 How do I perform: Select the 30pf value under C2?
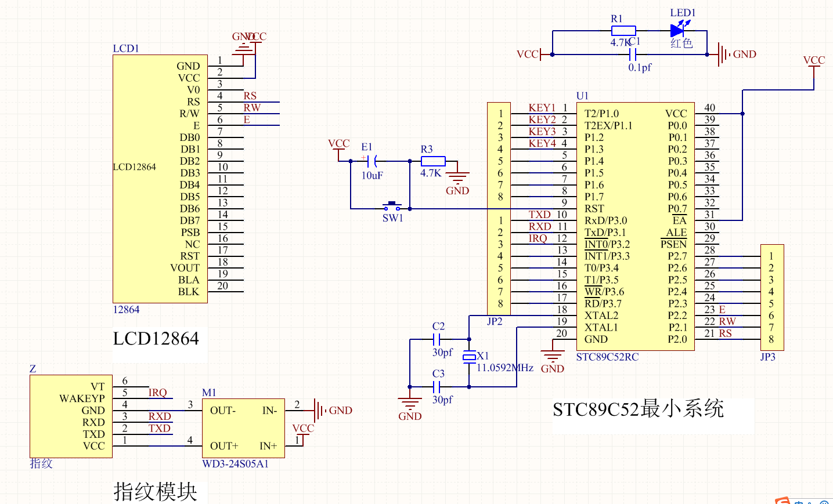click(442, 352)
